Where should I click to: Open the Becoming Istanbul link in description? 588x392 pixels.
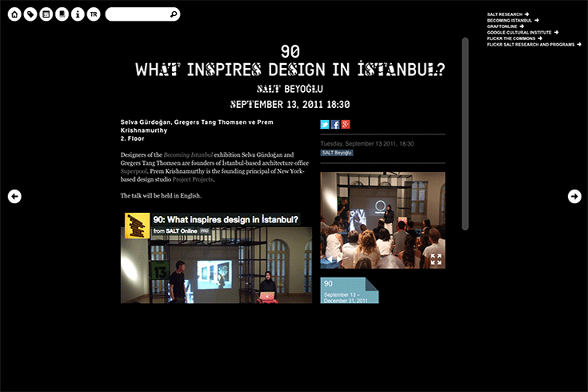[188, 154]
